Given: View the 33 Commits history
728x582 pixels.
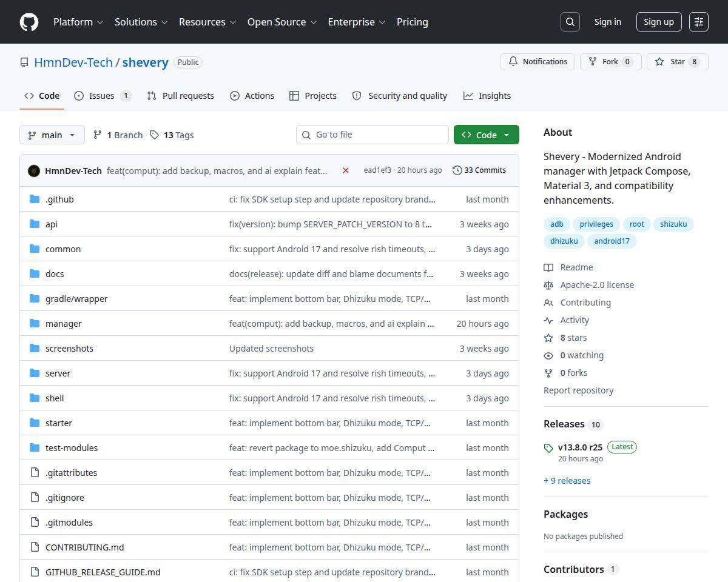Looking at the screenshot, I should [x=479, y=170].
